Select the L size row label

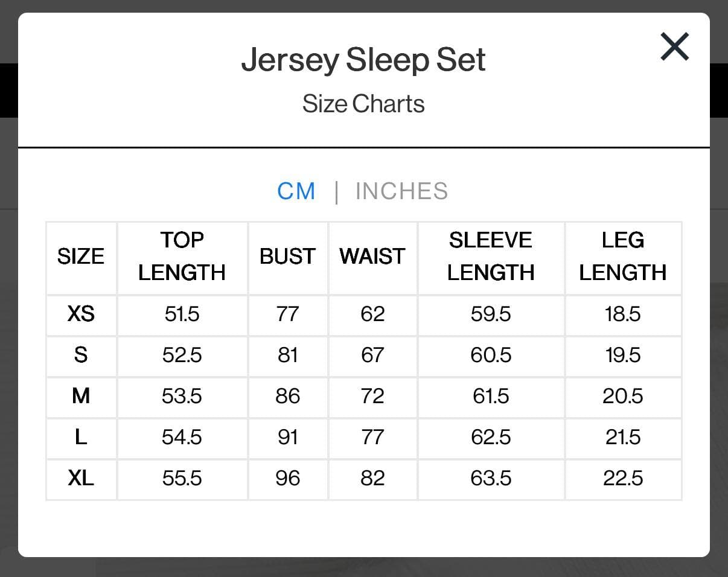81,437
